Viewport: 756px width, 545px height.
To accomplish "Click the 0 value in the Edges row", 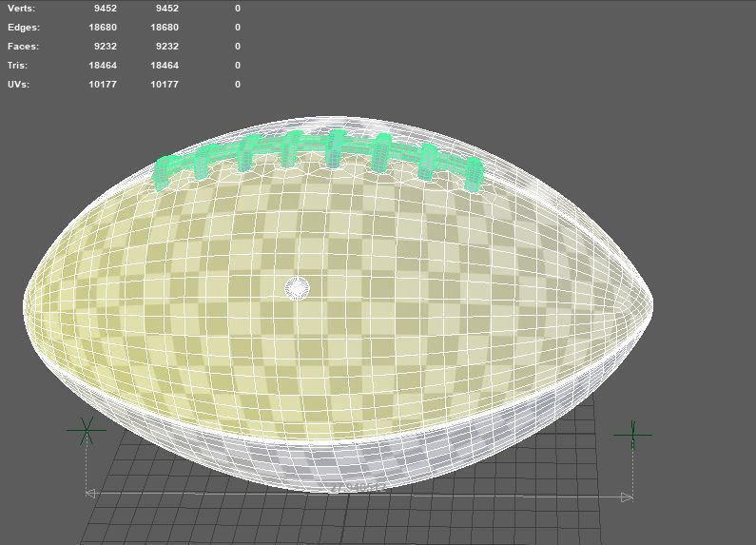I will click(x=238, y=27).
